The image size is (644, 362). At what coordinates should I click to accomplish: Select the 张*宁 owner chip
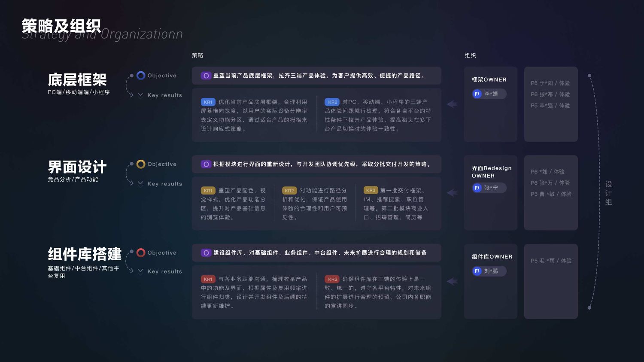coord(489,188)
